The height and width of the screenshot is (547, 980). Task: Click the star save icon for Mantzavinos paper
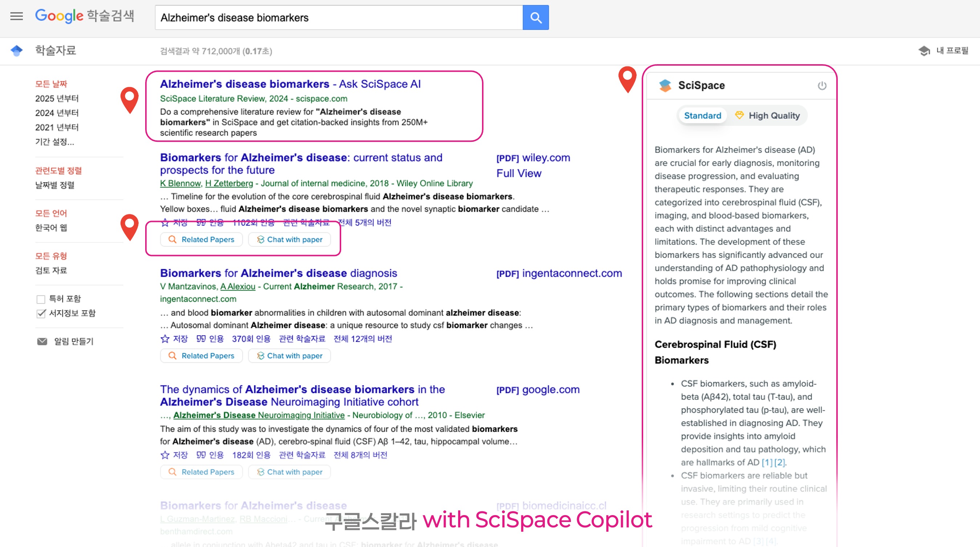165,339
